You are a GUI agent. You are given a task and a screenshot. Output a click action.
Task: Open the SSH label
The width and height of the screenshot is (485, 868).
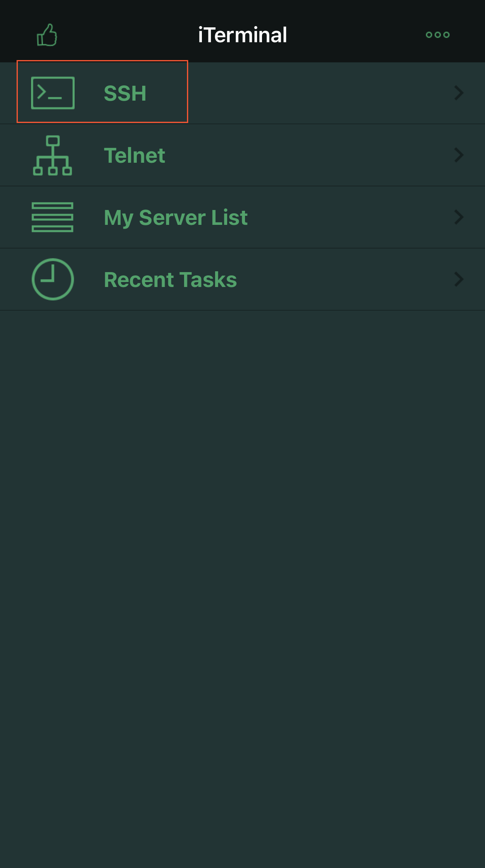pos(125,93)
